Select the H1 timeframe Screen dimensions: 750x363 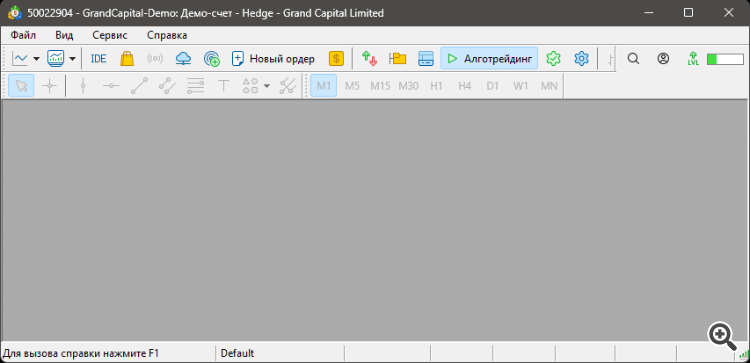(436, 86)
